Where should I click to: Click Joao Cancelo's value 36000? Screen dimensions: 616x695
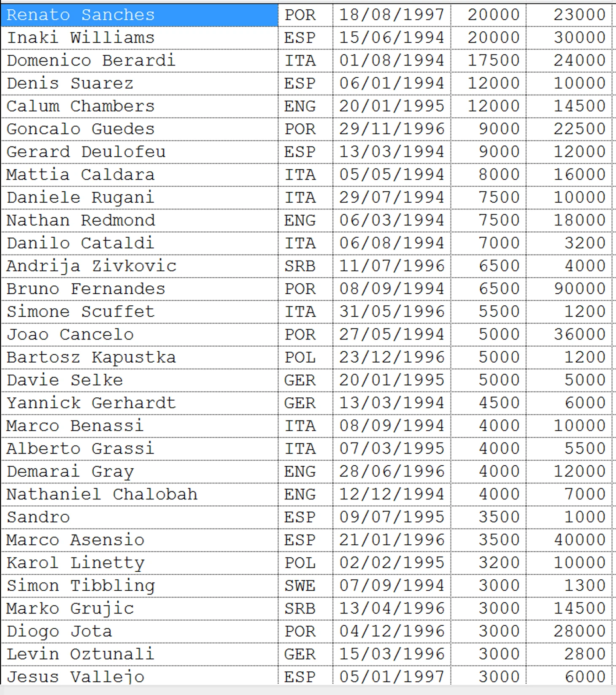click(x=569, y=334)
